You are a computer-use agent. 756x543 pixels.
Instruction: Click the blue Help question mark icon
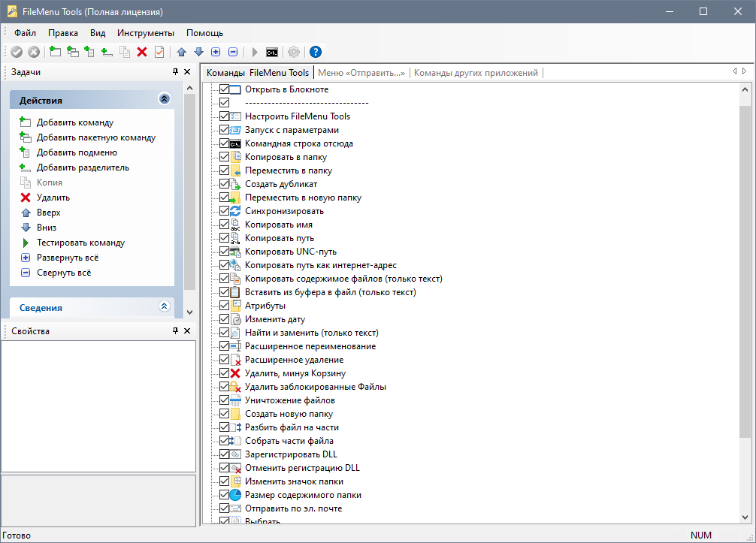316,52
